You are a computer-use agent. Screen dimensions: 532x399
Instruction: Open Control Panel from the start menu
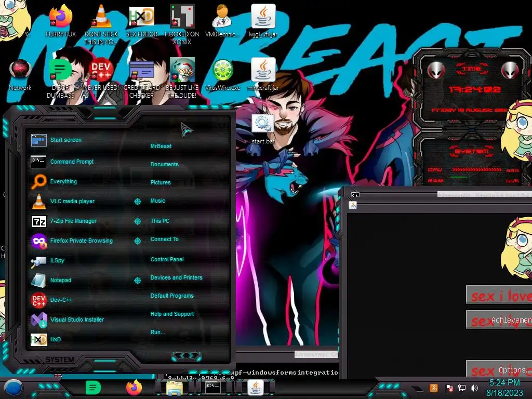(167, 259)
